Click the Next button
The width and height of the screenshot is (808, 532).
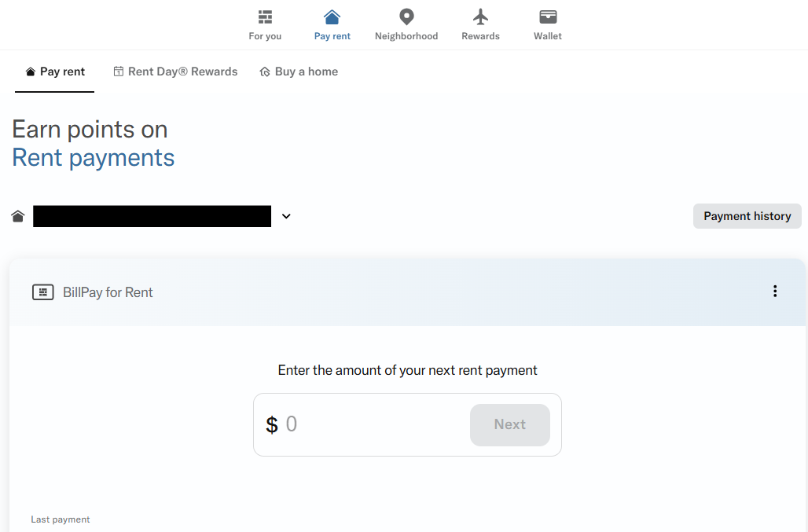(509, 425)
